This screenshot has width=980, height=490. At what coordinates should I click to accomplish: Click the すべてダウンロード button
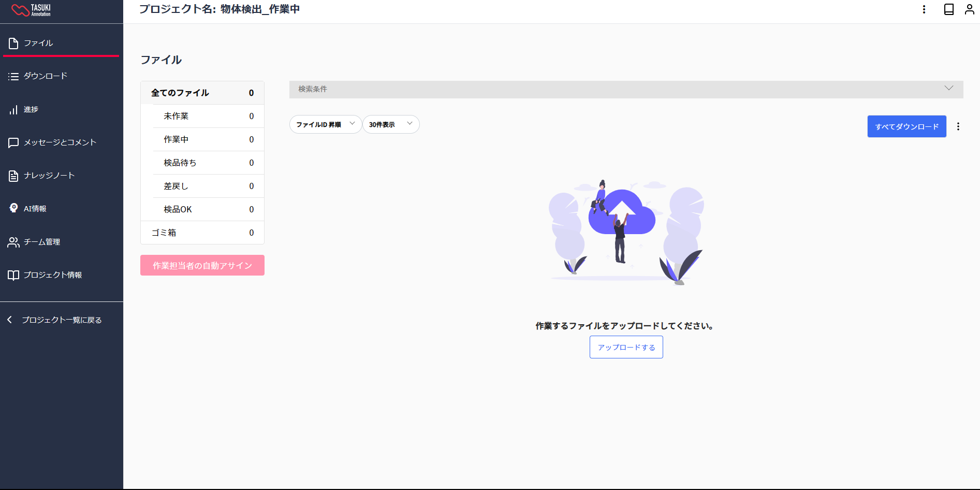906,126
